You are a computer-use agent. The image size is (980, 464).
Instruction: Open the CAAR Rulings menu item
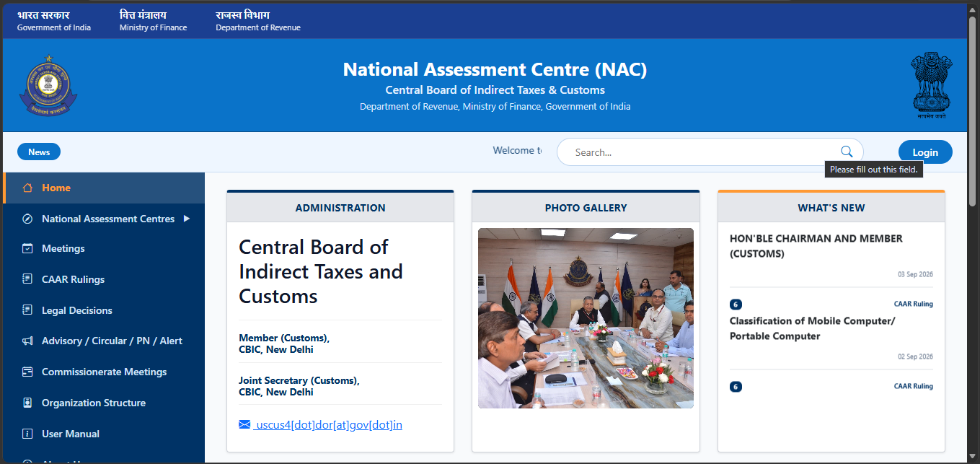(x=104, y=279)
